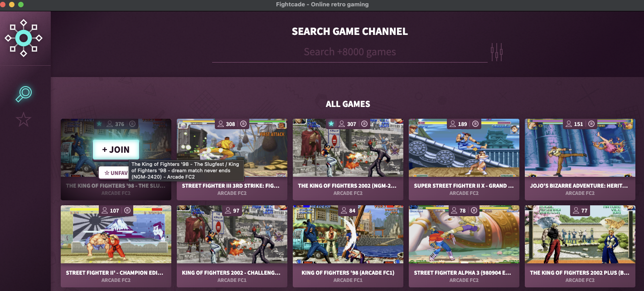Open the favorites star tab in sidebar

(x=24, y=120)
